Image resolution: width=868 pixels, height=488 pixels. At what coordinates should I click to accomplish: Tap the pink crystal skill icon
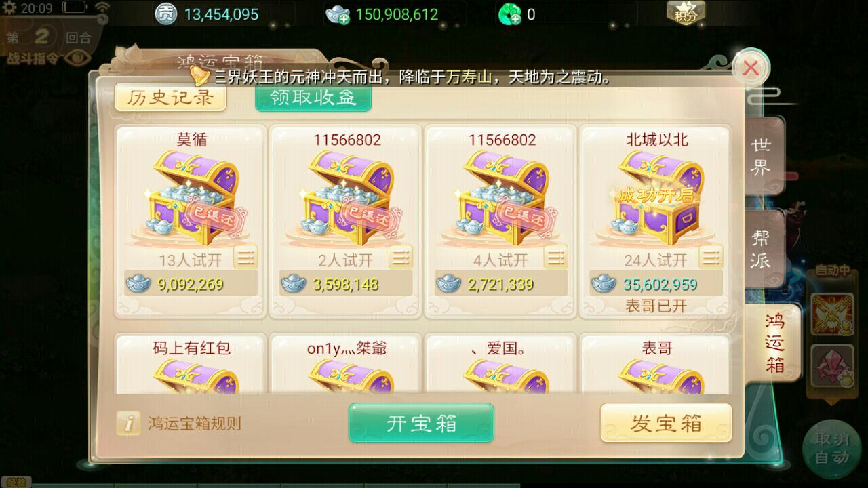[x=831, y=367]
